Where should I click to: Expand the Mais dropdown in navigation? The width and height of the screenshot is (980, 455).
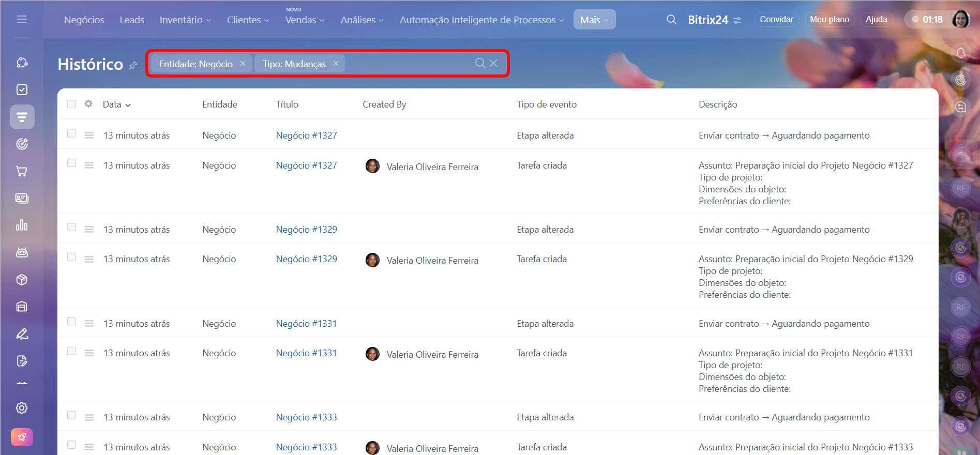coord(594,20)
